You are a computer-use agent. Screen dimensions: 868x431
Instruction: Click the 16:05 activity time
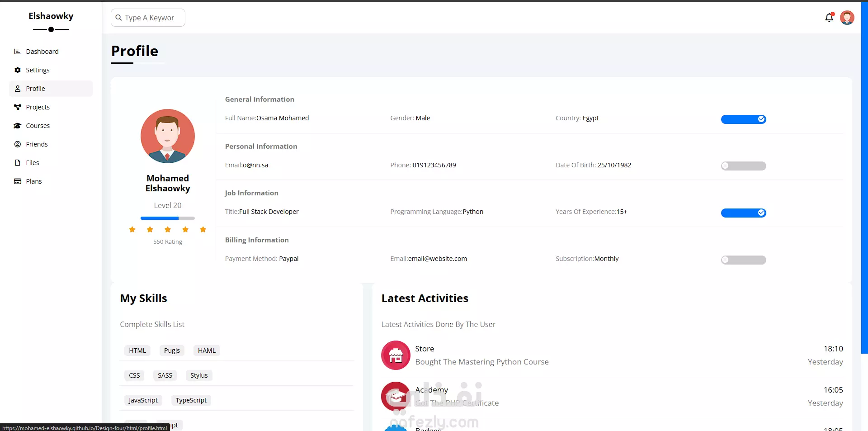coord(833,390)
